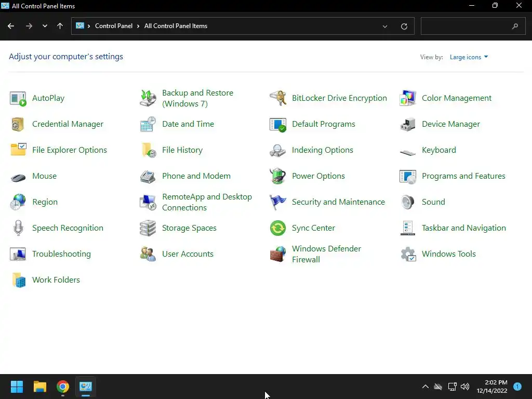This screenshot has width=532, height=399.
Task: Open the Color Management icon
Action: (408, 98)
